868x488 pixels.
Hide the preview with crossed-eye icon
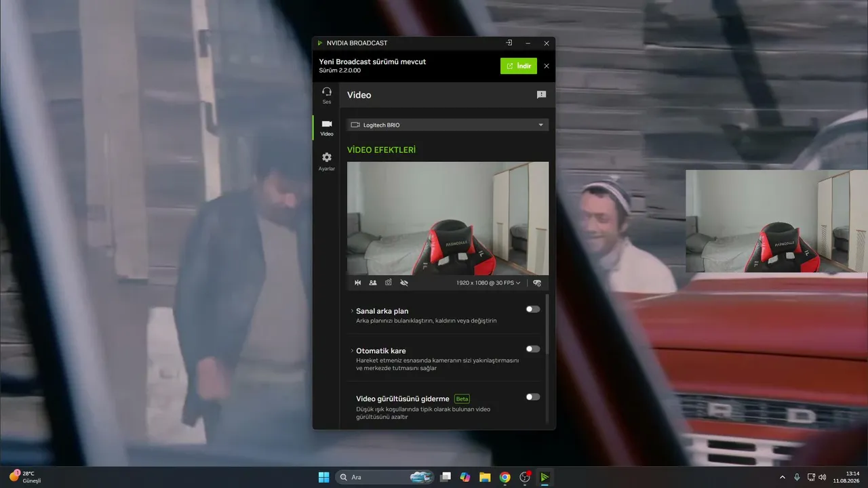pos(404,283)
